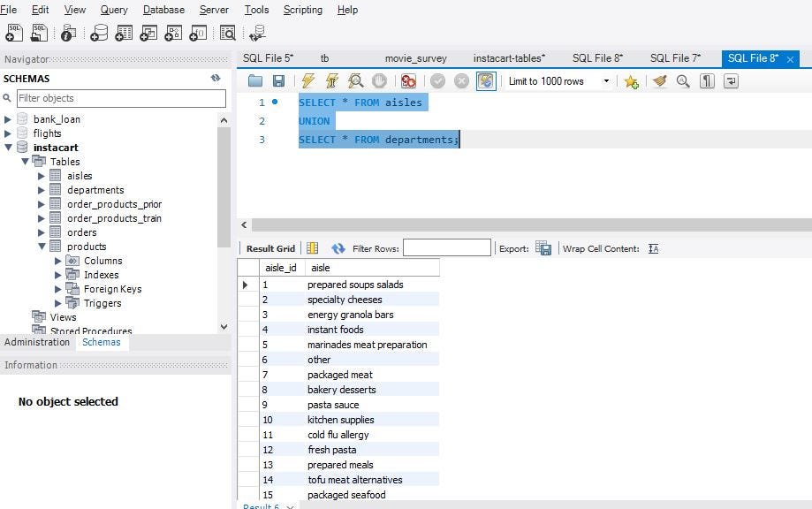The image size is (812, 509).
Task: Toggle Stop Query on Error
Action: (408, 80)
